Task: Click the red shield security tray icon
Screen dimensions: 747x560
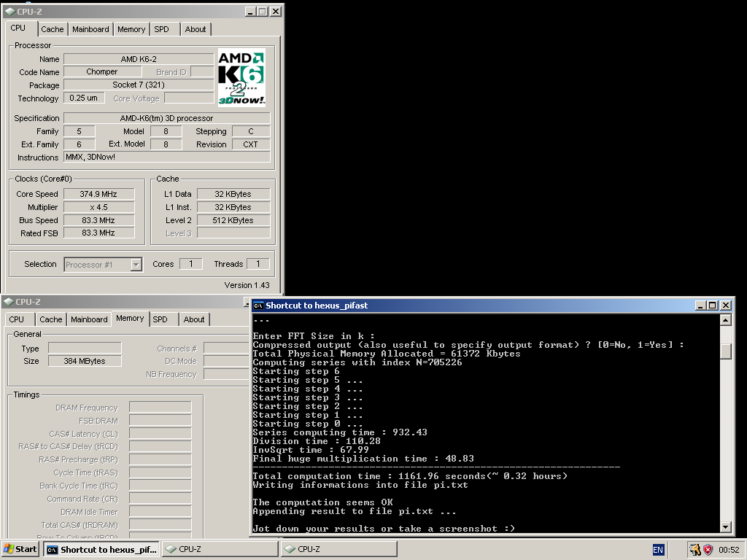Action: [x=708, y=550]
